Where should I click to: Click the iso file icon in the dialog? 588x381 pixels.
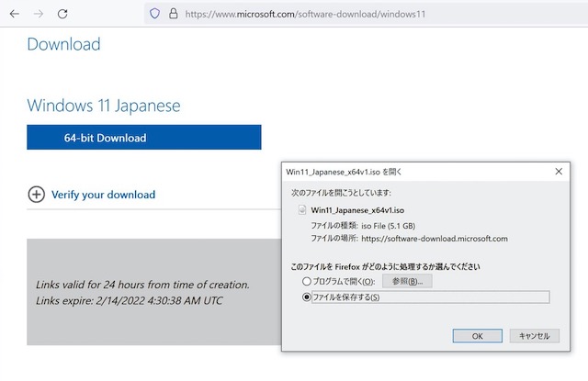302,210
